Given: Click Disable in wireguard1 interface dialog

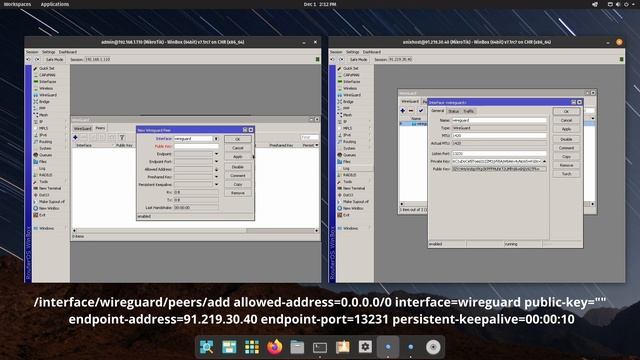Looking at the screenshot, I should point(566,139).
